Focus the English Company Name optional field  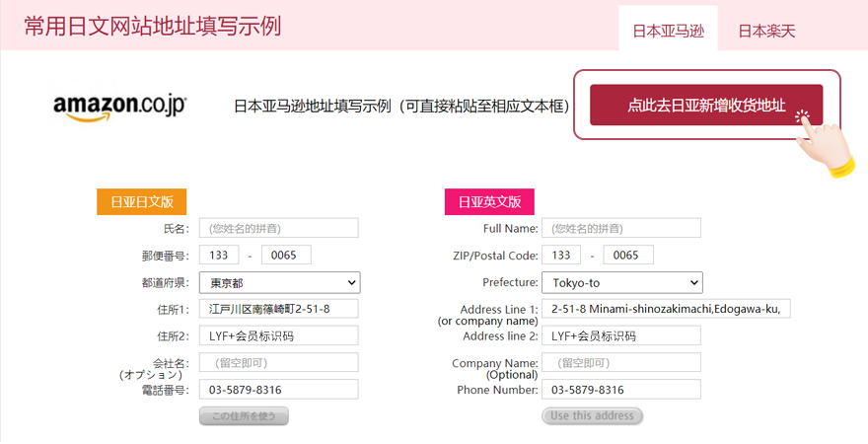click(x=621, y=362)
